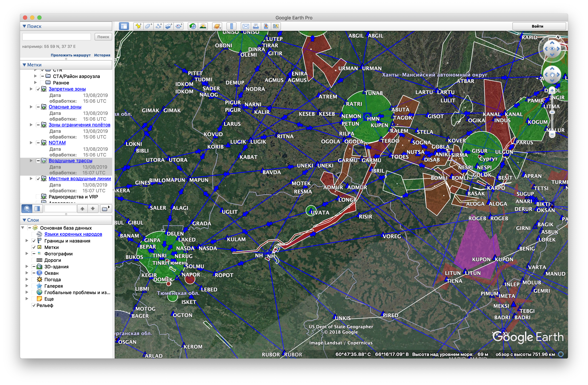
Task: Toggle sunlight across the landscape
Action: [203, 26]
